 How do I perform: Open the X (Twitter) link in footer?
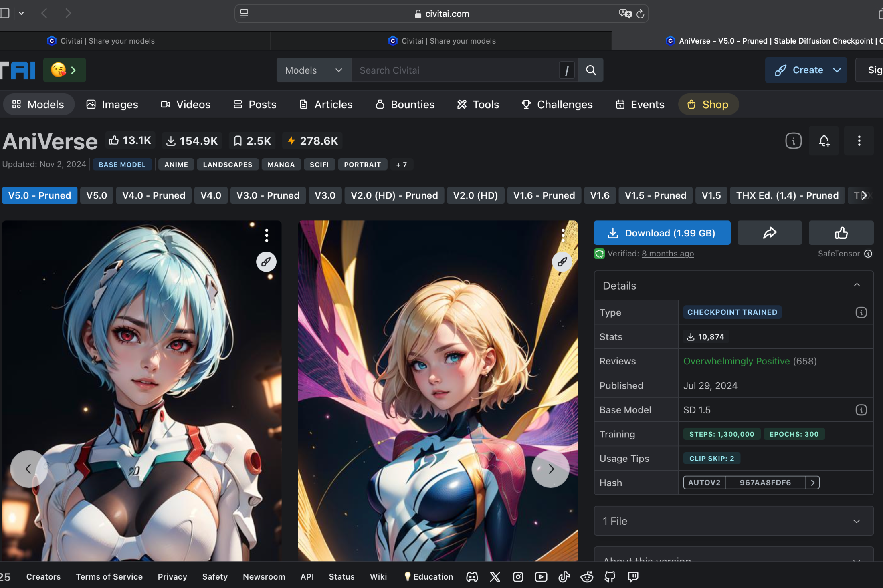495,577
